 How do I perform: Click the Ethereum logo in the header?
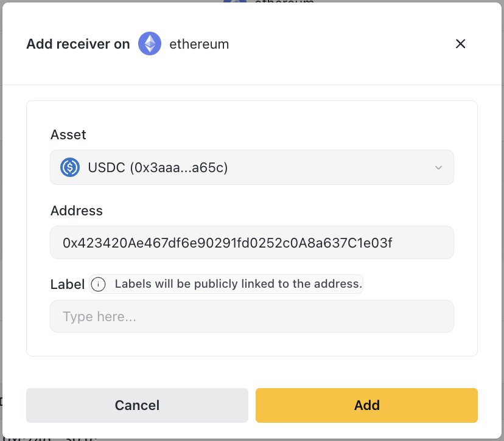coord(150,44)
